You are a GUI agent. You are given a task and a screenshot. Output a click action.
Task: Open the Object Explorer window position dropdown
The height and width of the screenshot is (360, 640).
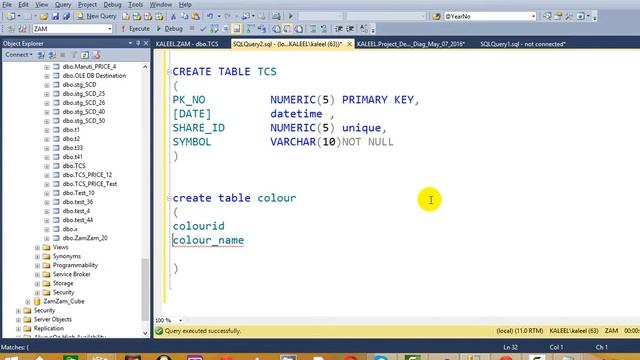click(130, 43)
